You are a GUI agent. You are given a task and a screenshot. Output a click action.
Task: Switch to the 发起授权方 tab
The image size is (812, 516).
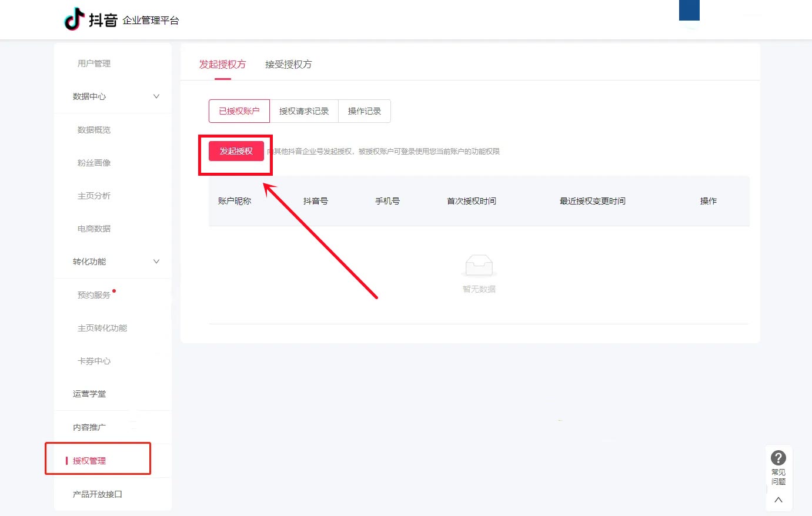click(x=222, y=64)
